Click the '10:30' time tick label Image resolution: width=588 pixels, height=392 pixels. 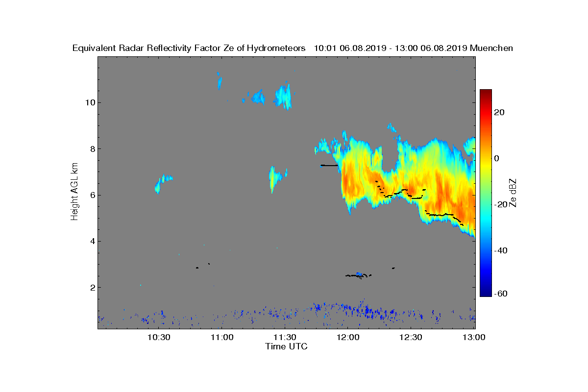(x=159, y=337)
